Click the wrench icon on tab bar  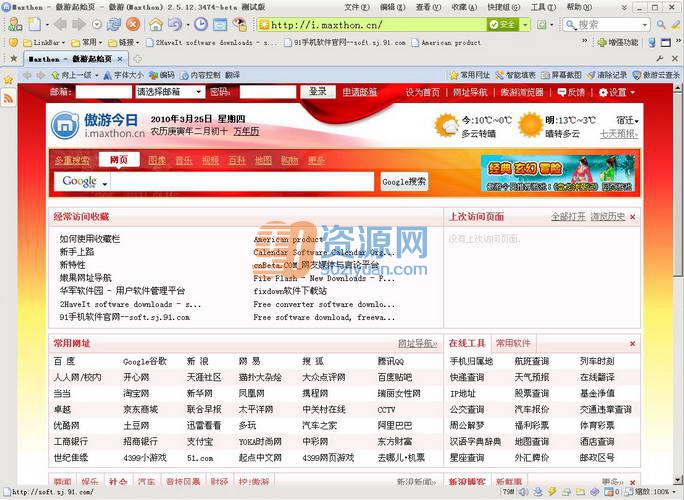660,58
